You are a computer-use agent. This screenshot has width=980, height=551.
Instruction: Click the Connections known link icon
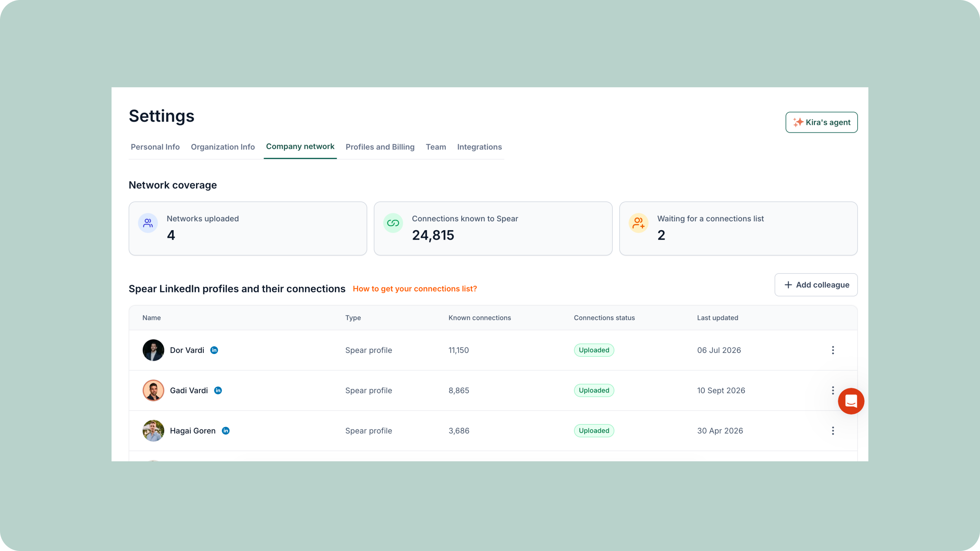point(393,223)
